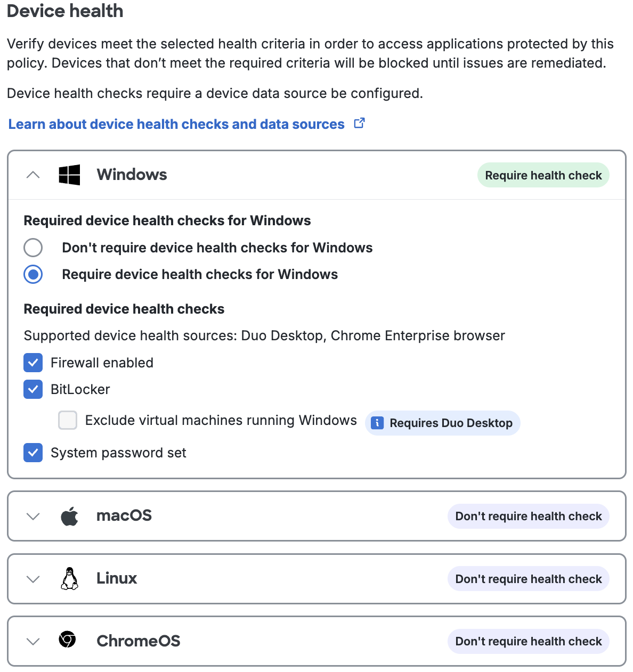Click the Linux penguin icon
Image resolution: width=633 pixels, height=672 pixels.
(69, 579)
